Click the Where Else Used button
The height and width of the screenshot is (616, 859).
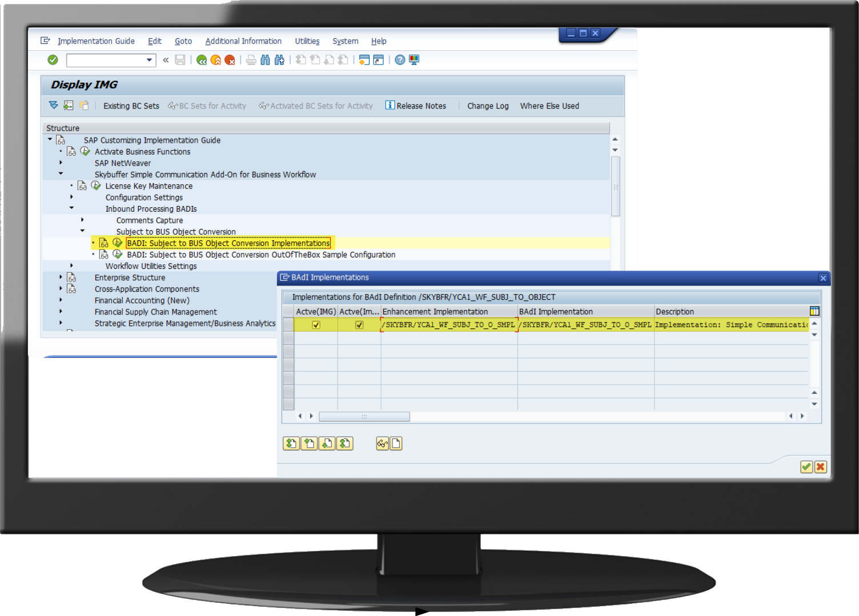(549, 106)
